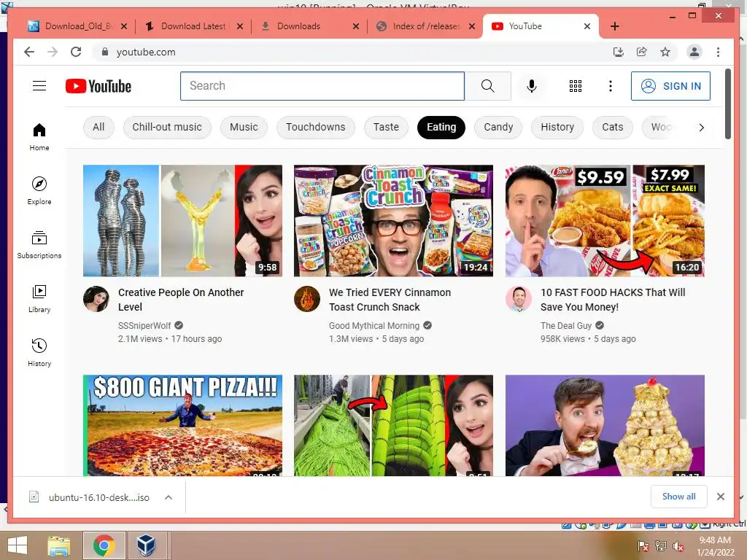Open Library in the sidebar

39,299
